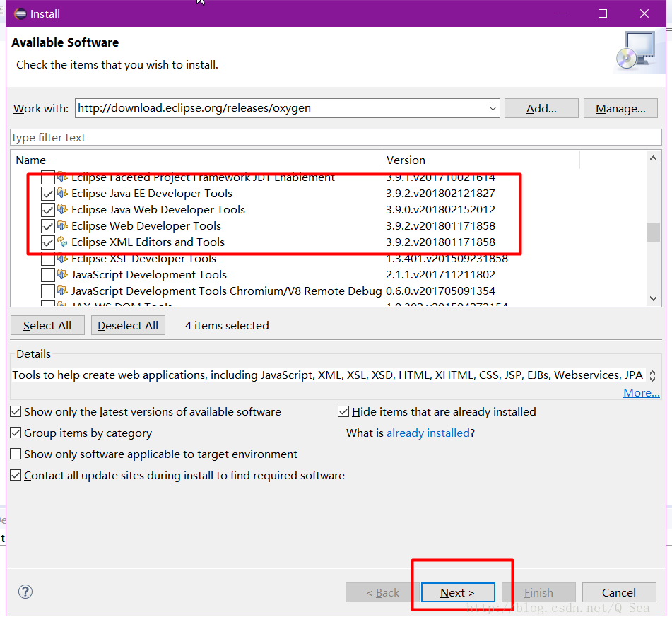
Task: Focus the type filter text field
Action: tap(336, 138)
